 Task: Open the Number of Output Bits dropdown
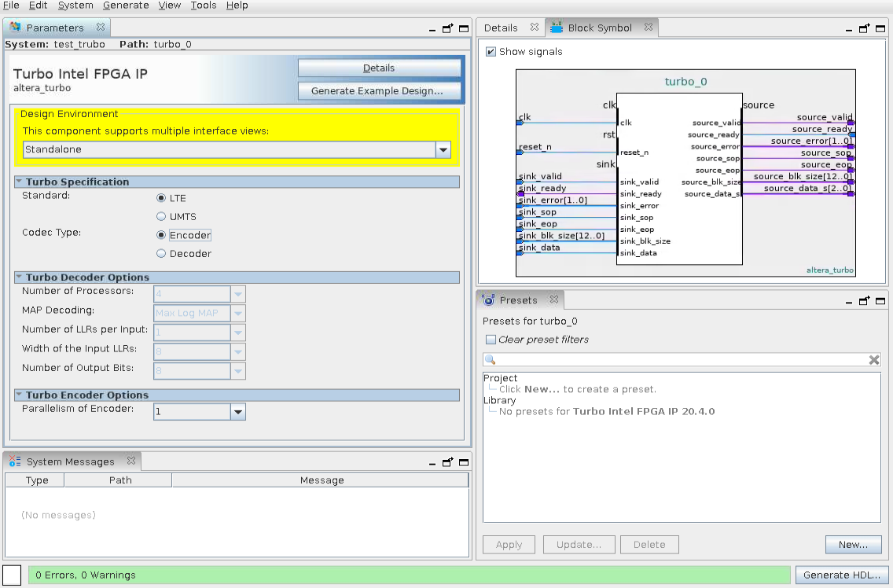click(238, 371)
